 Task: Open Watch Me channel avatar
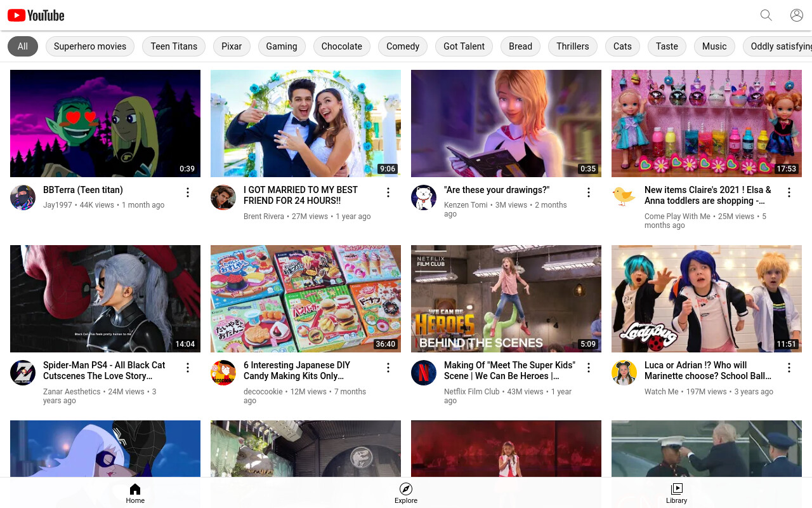[624, 373]
